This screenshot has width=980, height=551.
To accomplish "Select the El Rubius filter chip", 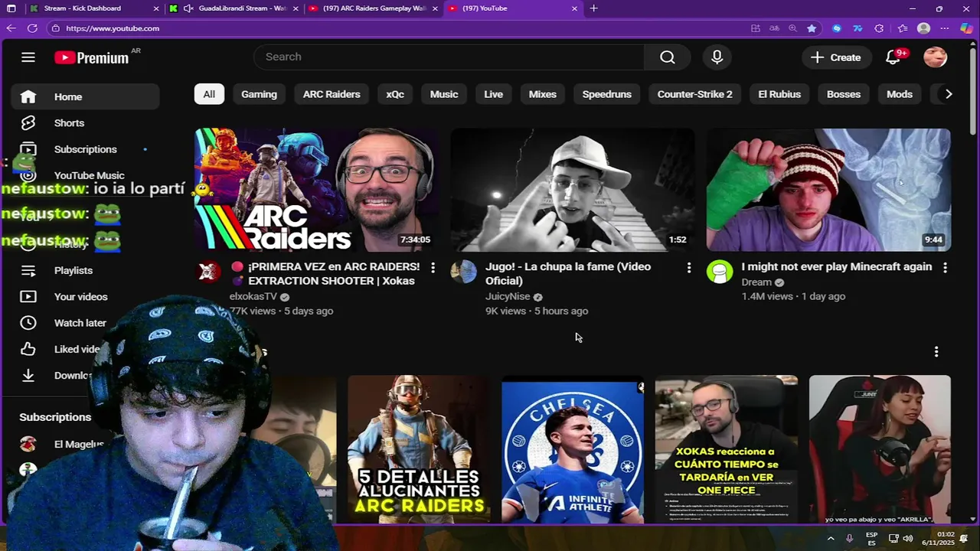I will pyautogui.click(x=779, y=94).
